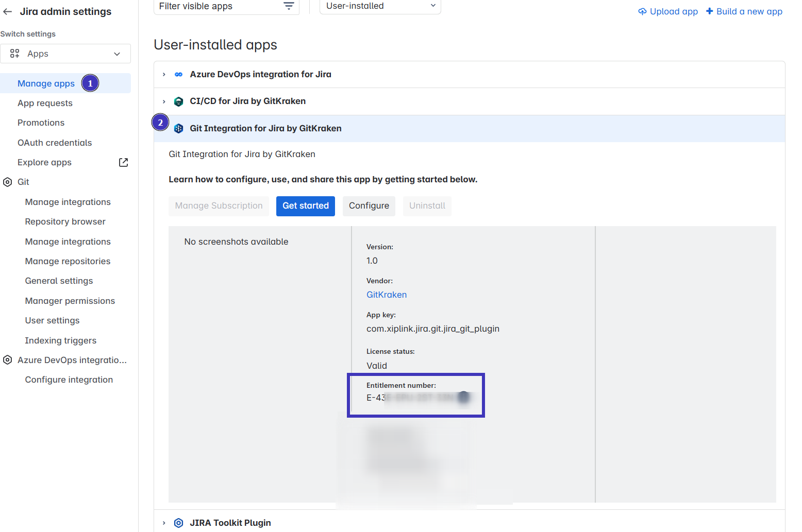Click the back arrow beside Jira admin settings

coord(8,11)
